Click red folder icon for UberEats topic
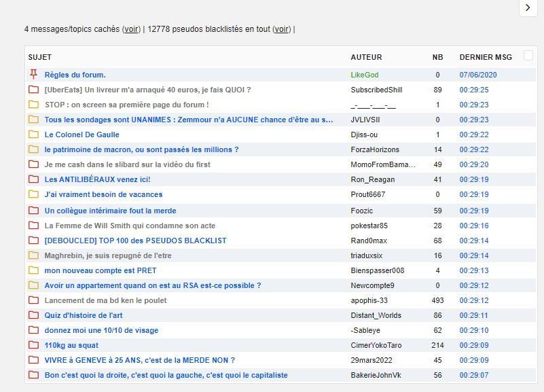 33,90
